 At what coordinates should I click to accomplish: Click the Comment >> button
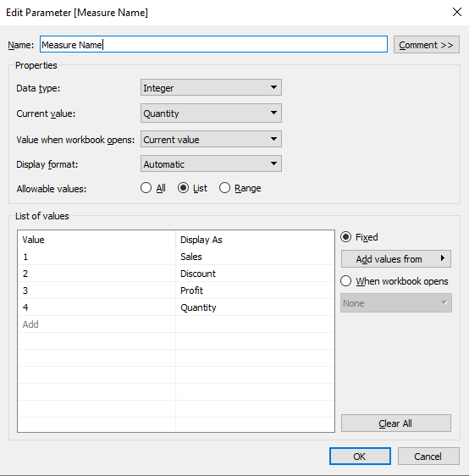[x=426, y=45]
